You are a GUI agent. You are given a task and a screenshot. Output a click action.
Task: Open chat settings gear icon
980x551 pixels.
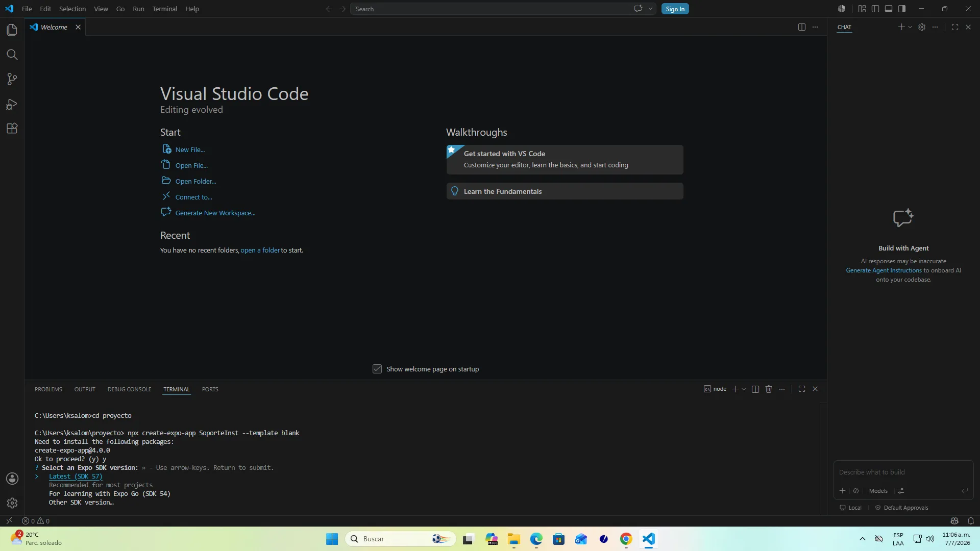[922, 27]
